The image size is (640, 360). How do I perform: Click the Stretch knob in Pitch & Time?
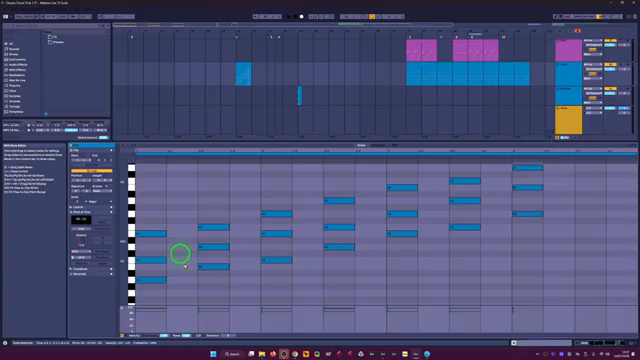point(81,241)
